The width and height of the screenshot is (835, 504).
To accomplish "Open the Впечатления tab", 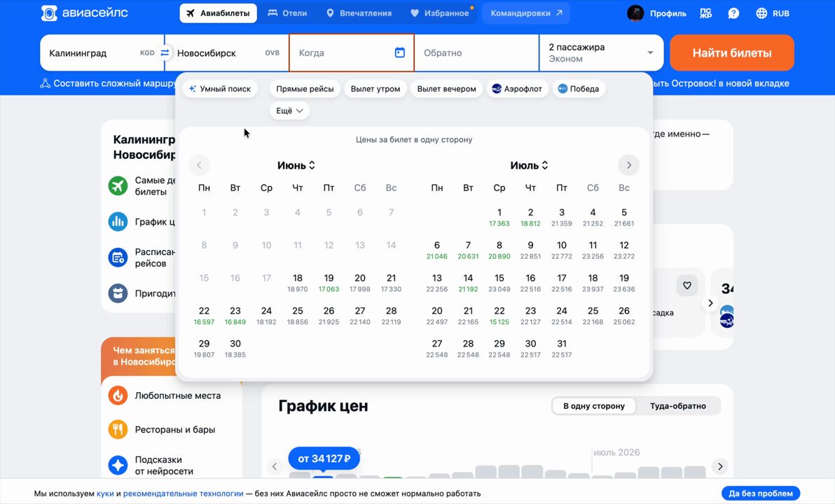I will [x=359, y=13].
